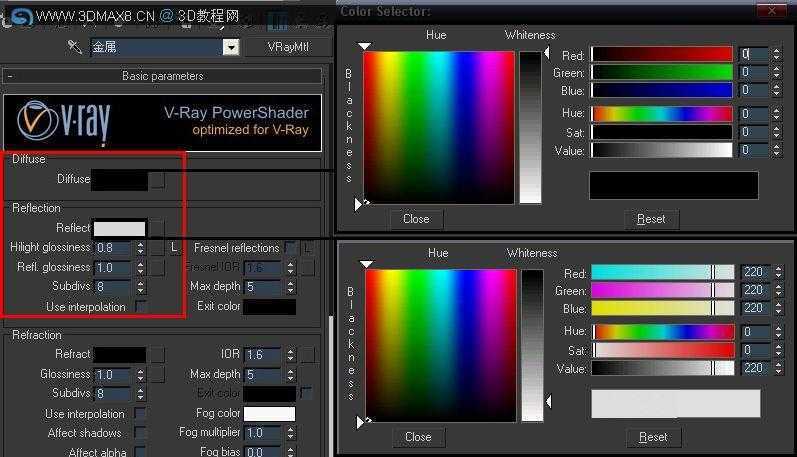Adjust the Refl. glossiness spinner
Screen dimensions: 797x457
141,268
